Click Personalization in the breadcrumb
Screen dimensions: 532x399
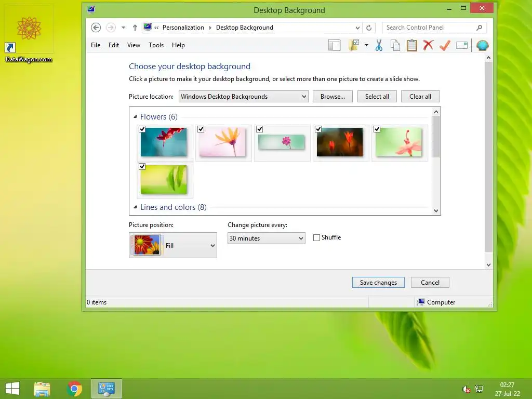coord(183,28)
